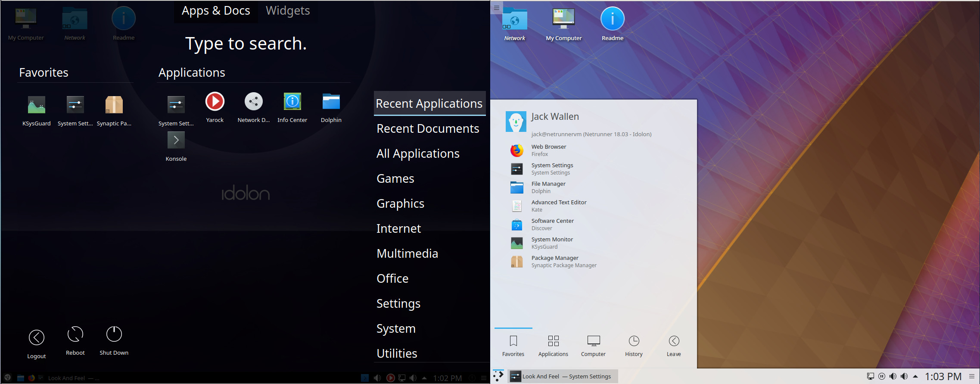This screenshot has width=980, height=384.
Task: Open Synaptic Package Manager in dashboard Favorites
Action: click(114, 111)
